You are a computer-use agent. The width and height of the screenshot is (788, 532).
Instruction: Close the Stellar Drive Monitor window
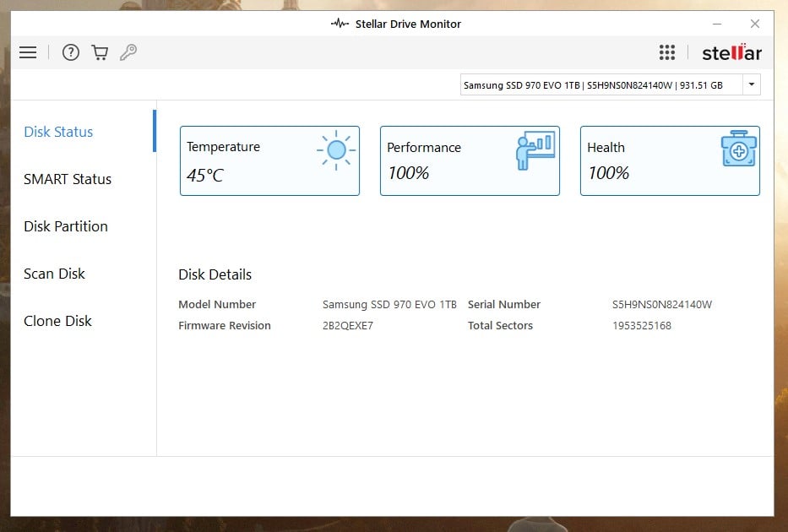pos(755,24)
